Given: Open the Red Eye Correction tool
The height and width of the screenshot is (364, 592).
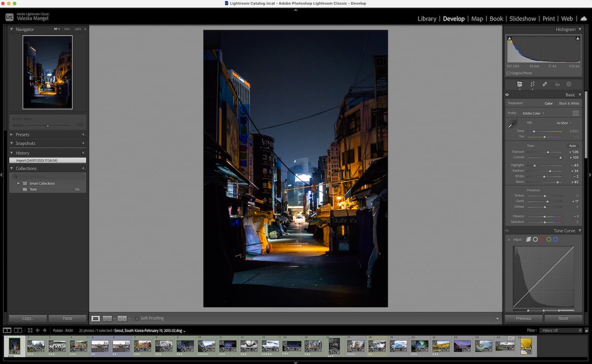Looking at the screenshot, I should (557, 84).
